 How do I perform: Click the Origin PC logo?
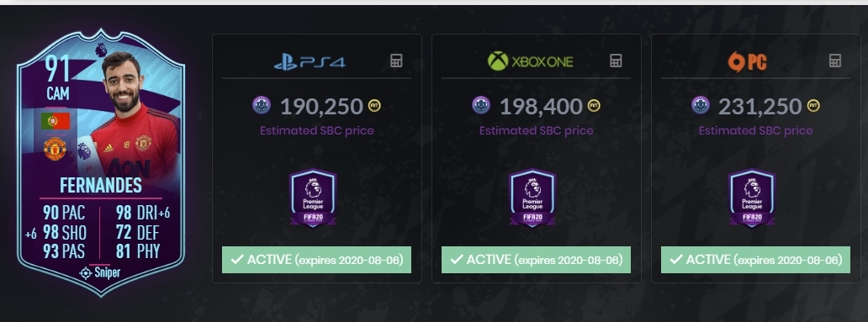pos(748,62)
